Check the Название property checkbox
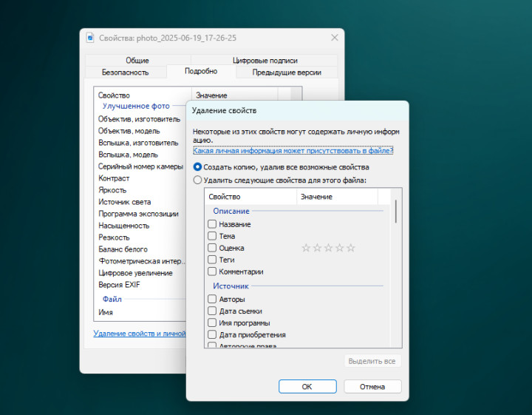This screenshot has height=415, width=532. pos(212,224)
